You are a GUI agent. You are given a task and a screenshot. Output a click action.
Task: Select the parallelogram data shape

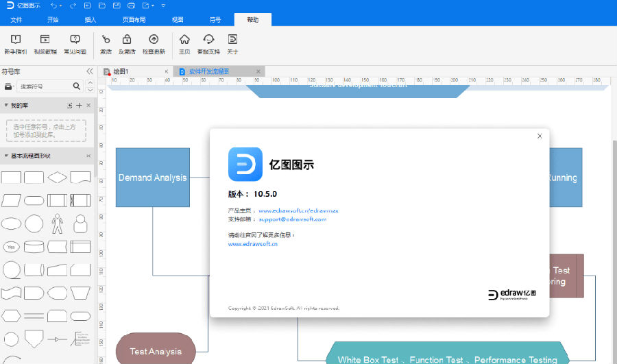(x=11, y=200)
